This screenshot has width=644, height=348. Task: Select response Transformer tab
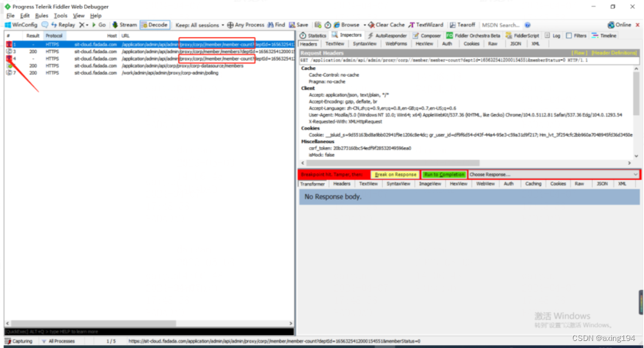312,184
